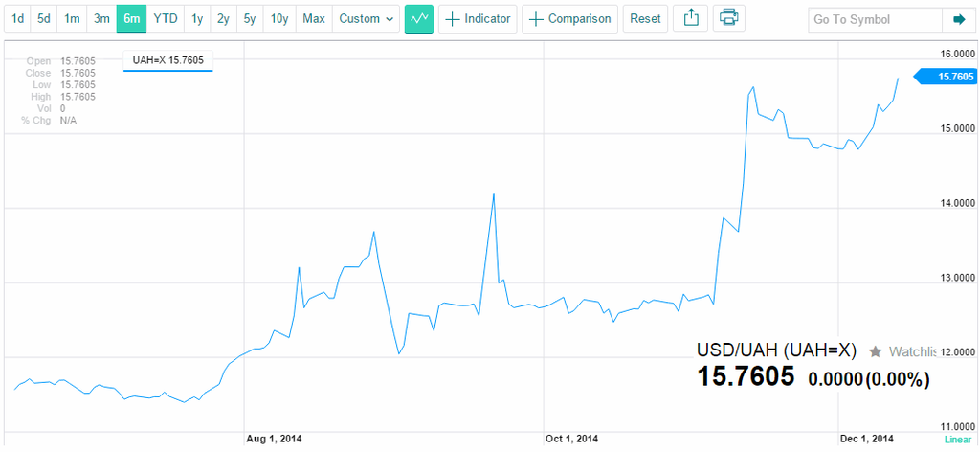Image resolution: width=980 pixels, height=452 pixels.
Task: Open the Custom range dropdown
Action: pyautogui.click(x=367, y=19)
